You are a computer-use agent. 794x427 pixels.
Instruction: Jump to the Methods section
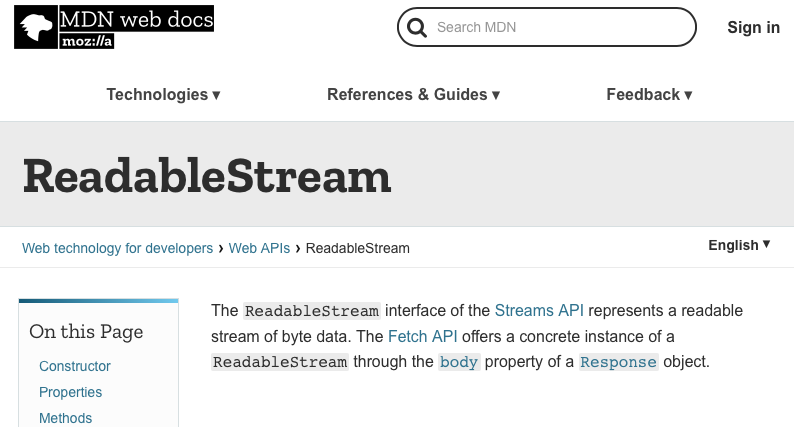pyautogui.click(x=65, y=418)
